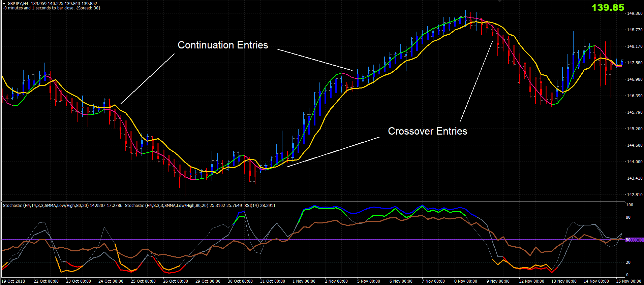Screen dimensions: 644x285
Task: Select the '19 Oct 2018' date label
Action: click(x=13, y=281)
